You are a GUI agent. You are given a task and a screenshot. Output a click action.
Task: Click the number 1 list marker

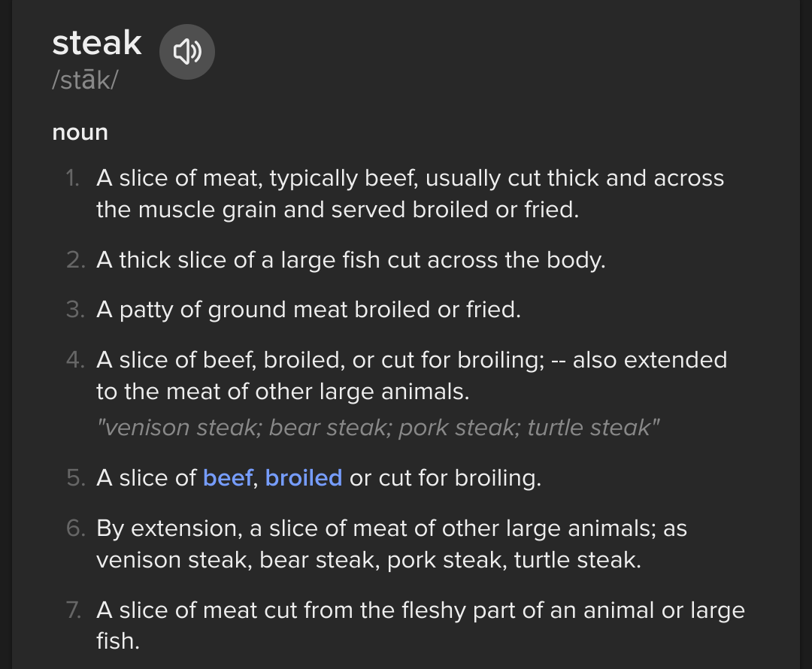(x=73, y=178)
